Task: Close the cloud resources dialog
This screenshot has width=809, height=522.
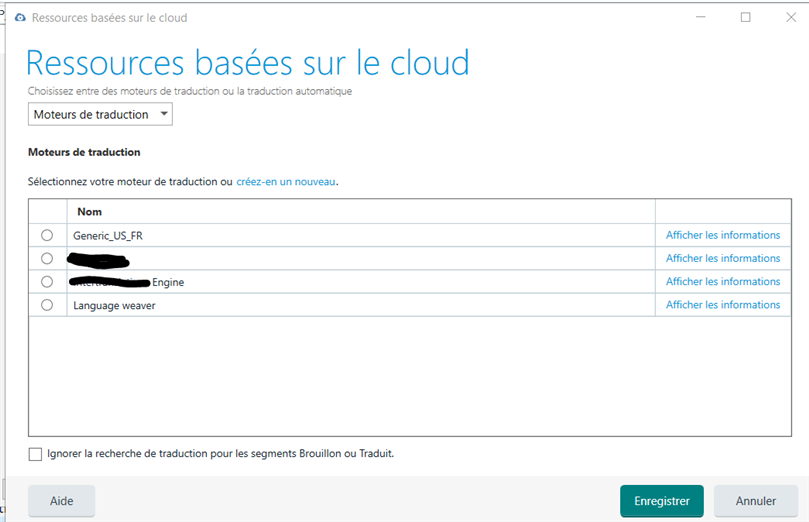Action: (x=791, y=18)
